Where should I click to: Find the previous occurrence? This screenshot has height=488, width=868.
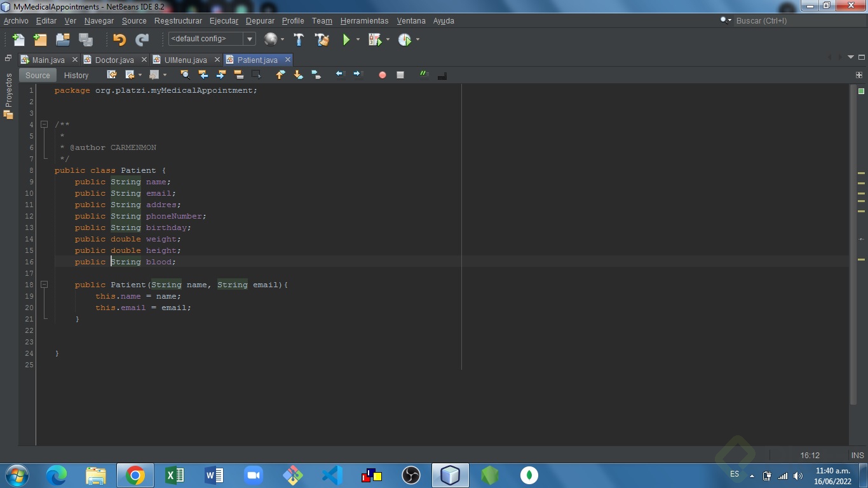pyautogui.click(x=203, y=75)
